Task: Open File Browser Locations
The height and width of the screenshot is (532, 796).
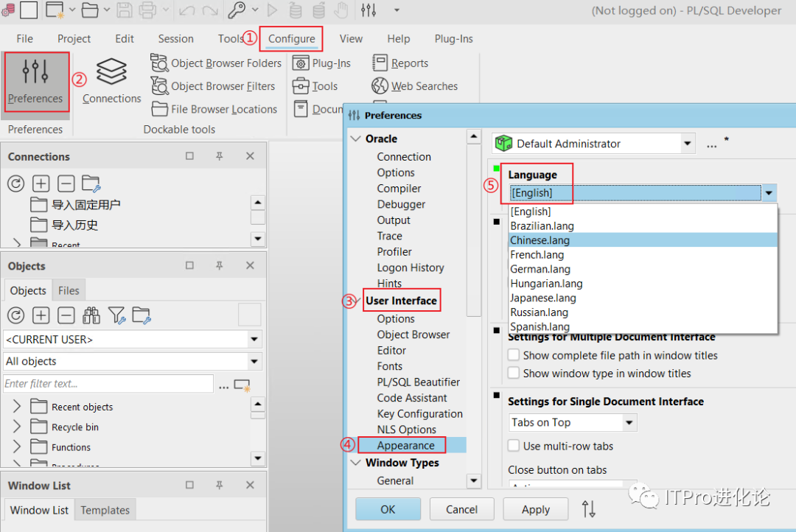Action: pos(214,109)
